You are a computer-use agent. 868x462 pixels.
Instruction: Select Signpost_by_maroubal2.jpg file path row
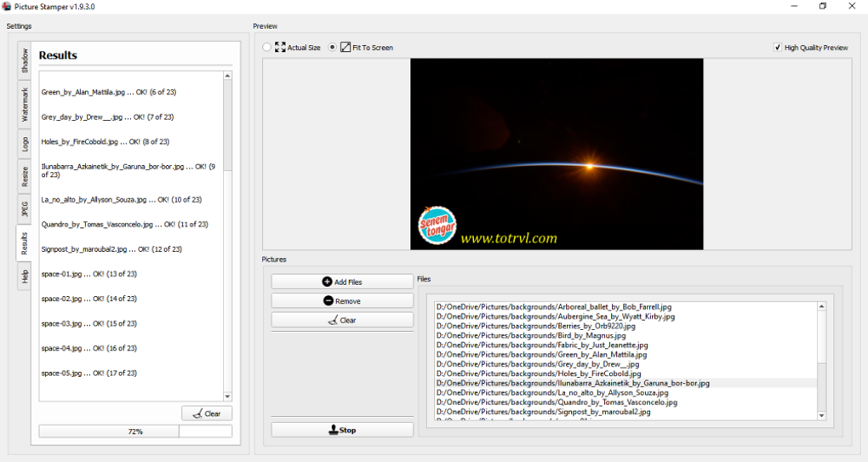tap(626, 412)
